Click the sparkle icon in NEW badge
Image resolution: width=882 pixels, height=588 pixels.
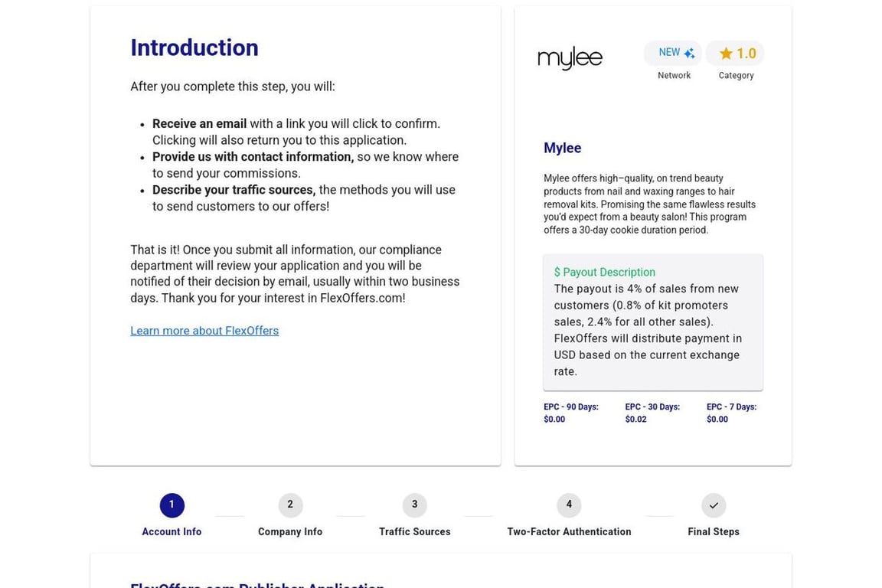(x=689, y=53)
